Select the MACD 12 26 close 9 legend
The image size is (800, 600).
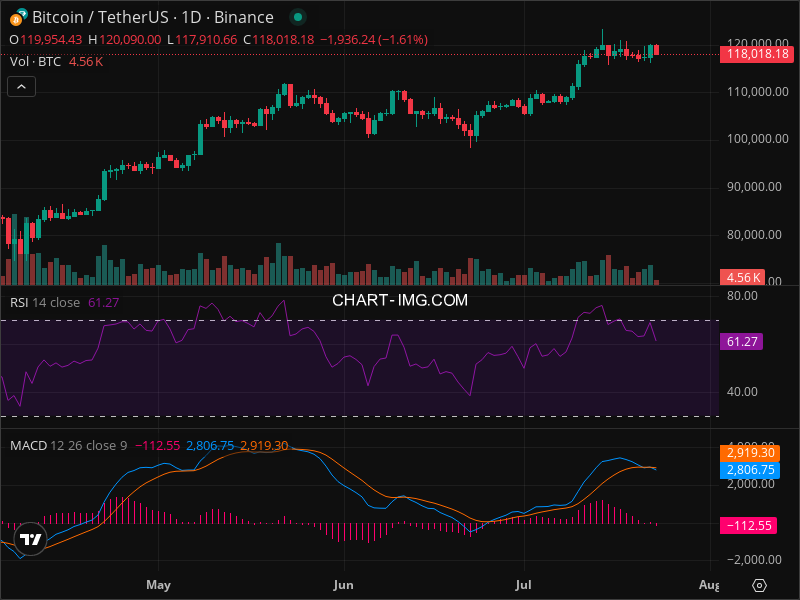69,445
